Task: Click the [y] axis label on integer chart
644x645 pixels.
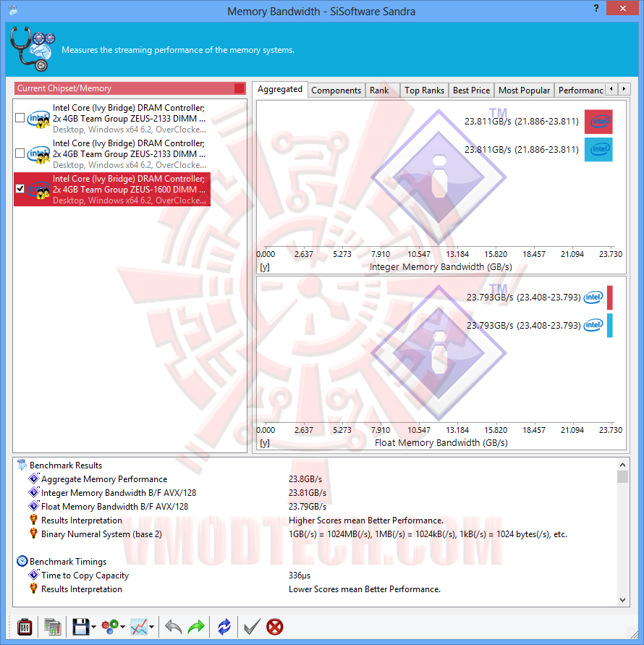Action: 265,267
